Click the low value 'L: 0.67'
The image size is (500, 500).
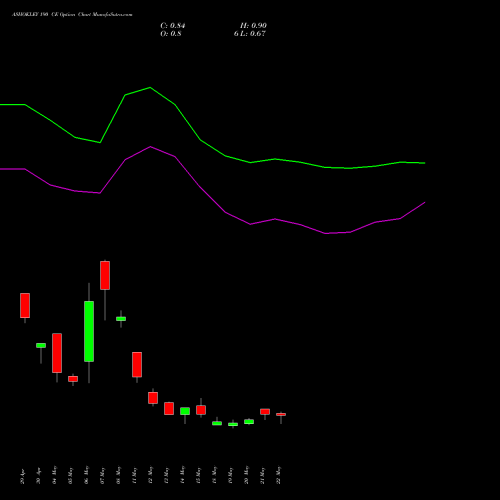click(253, 34)
